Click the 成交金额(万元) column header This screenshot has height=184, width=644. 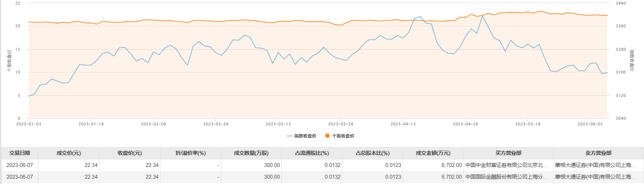pos(433,153)
